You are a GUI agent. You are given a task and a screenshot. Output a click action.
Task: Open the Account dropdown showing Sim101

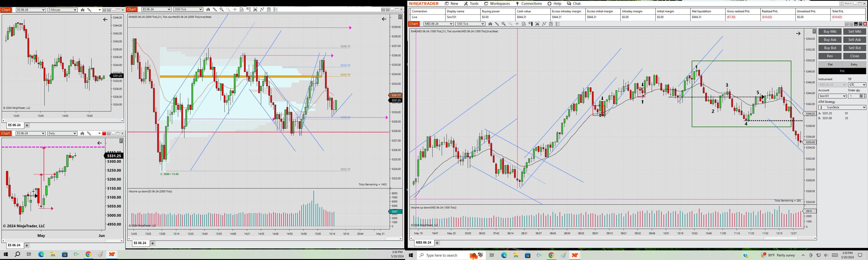832,96
